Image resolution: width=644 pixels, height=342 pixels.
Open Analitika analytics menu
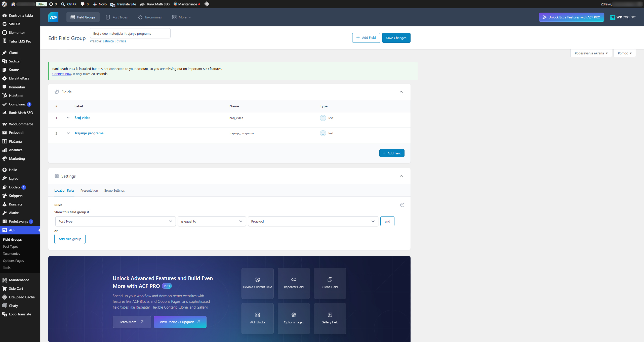click(x=20, y=150)
